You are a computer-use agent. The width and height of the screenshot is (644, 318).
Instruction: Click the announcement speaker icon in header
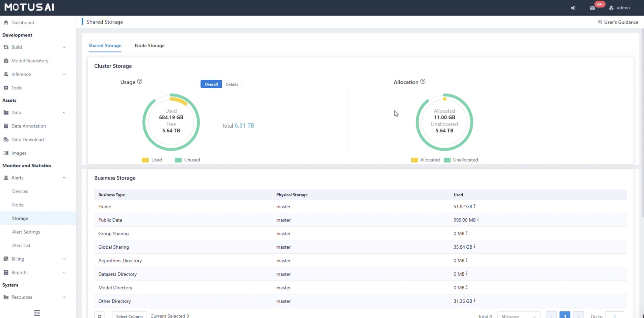click(573, 8)
